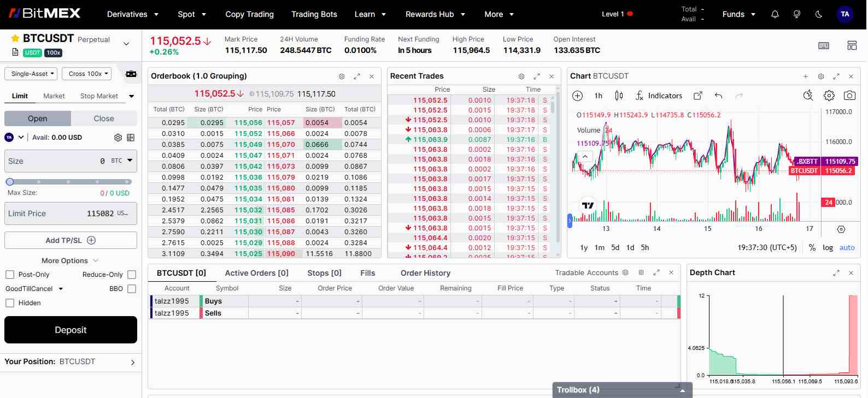Expand More Options section

[70, 261]
